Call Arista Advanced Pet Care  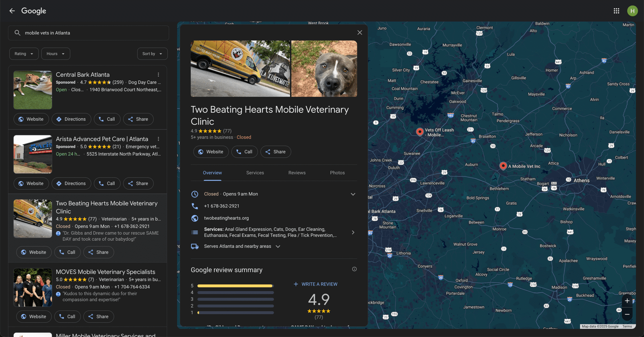[x=107, y=183]
